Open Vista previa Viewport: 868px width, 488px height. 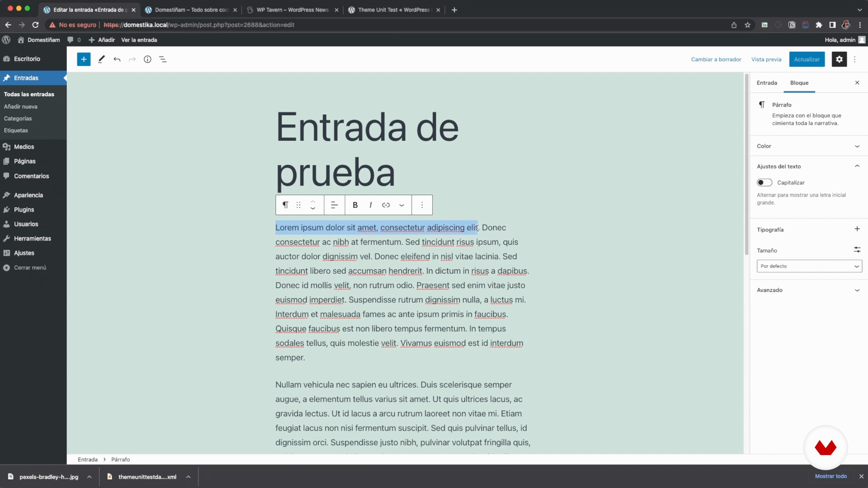[766, 59]
